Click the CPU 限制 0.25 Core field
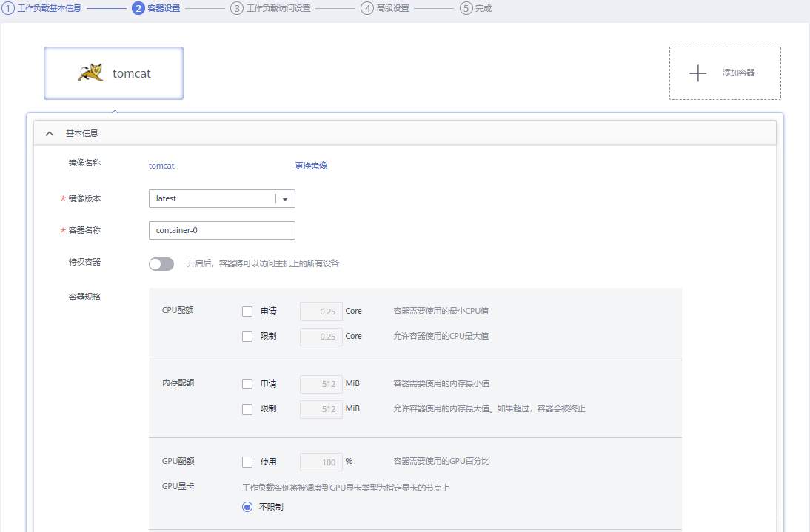Image resolution: width=810 pixels, height=532 pixels. pyautogui.click(x=321, y=337)
